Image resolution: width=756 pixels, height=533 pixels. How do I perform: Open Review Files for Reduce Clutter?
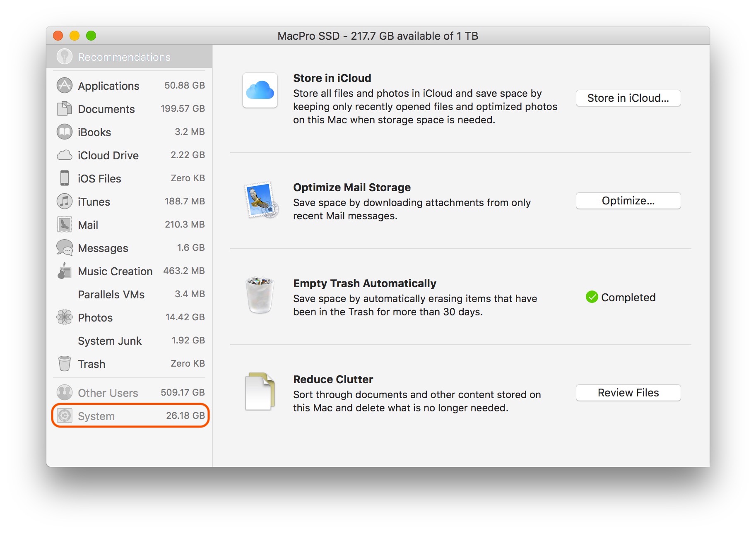628,393
